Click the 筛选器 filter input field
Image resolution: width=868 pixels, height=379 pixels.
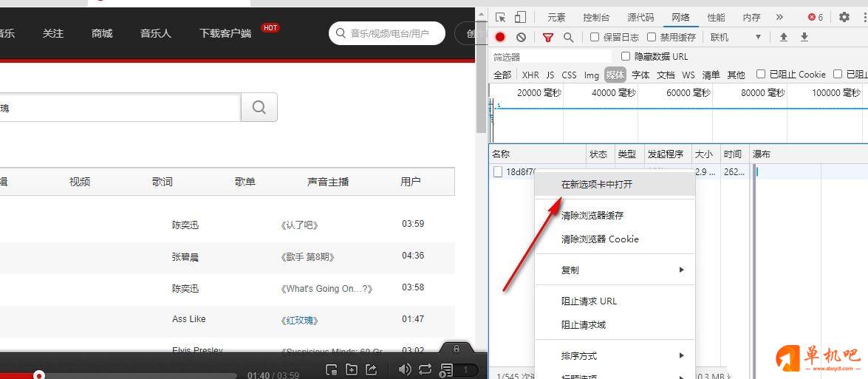coord(552,56)
